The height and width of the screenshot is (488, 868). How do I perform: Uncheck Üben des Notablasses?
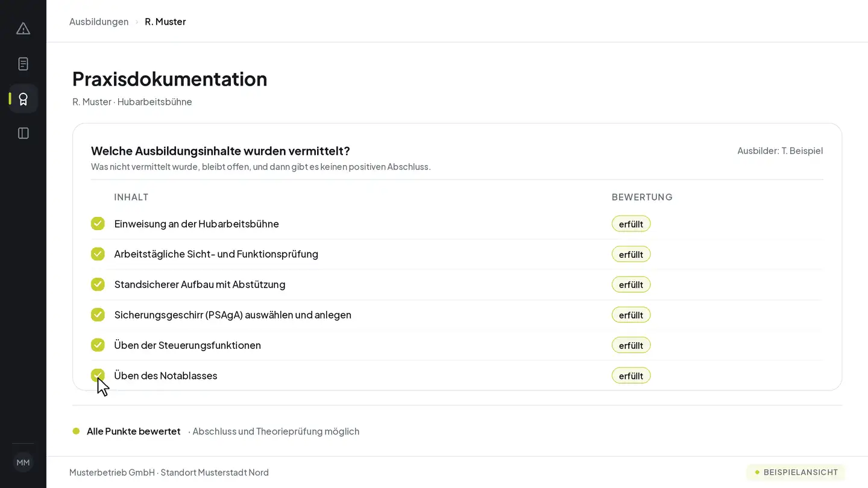click(98, 375)
